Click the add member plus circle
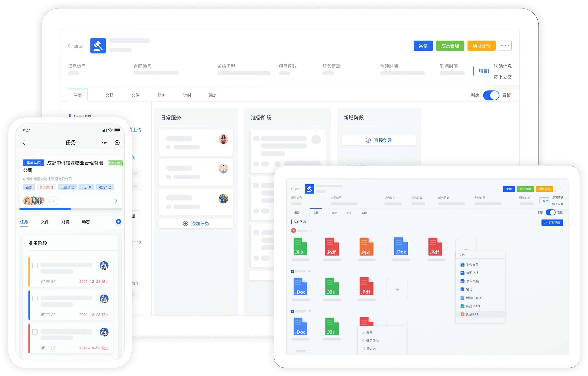 (54, 201)
